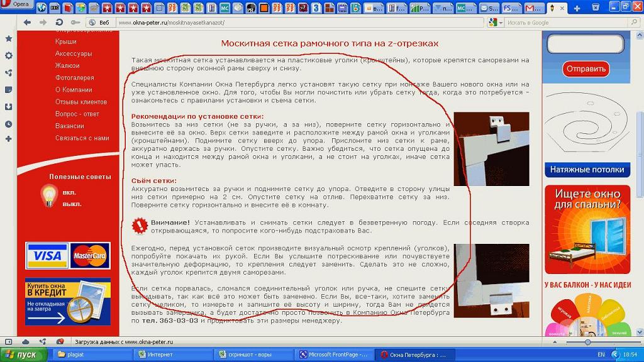Open the Opera main menu button
644x362 pixels.
coord(16,4)
